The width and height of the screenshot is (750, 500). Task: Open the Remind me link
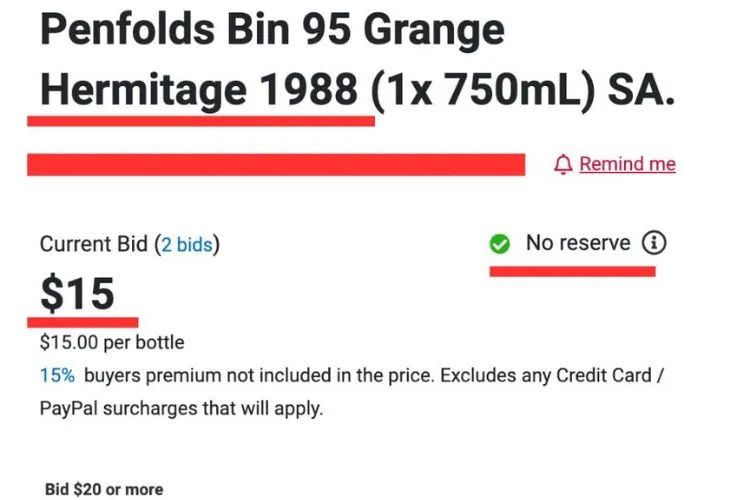pyautogui.click(x=627, y=164)
